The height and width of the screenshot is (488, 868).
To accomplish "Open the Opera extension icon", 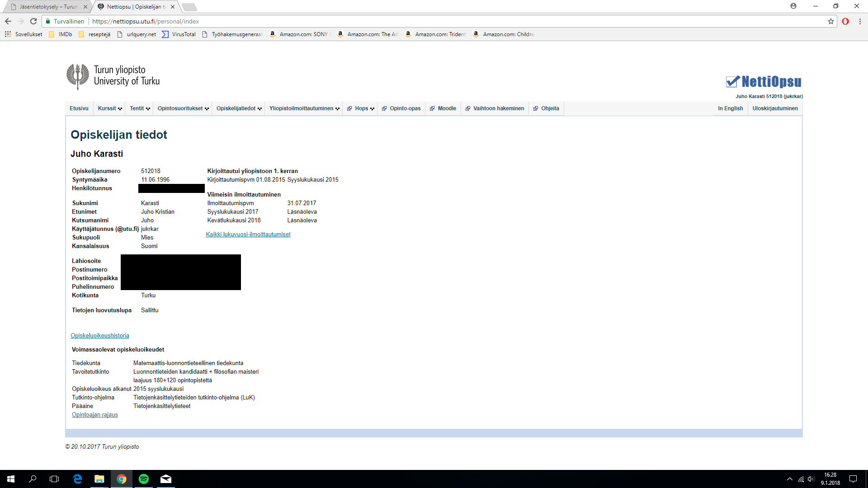I will [845, 21].
